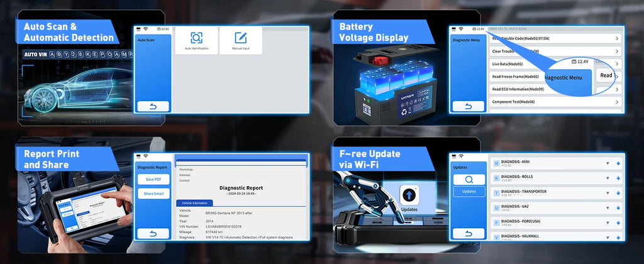Open the Updates app icon with up arrow
The height and width of the screenshot is (264, 644).
tap(409, 195)
